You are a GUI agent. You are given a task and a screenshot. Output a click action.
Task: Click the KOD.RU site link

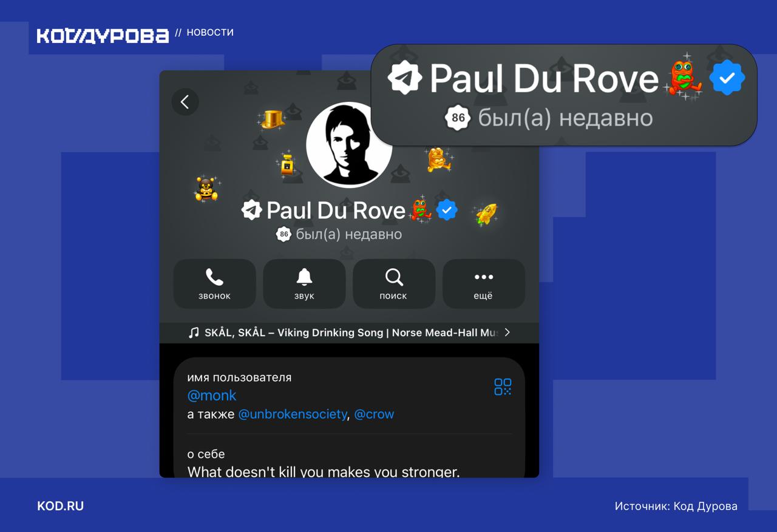point(61,506)
